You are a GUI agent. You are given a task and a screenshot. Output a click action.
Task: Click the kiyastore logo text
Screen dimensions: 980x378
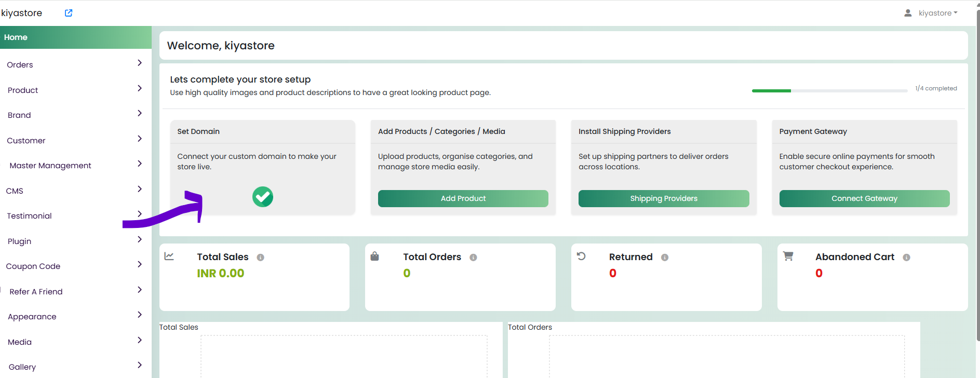[22, 13]
